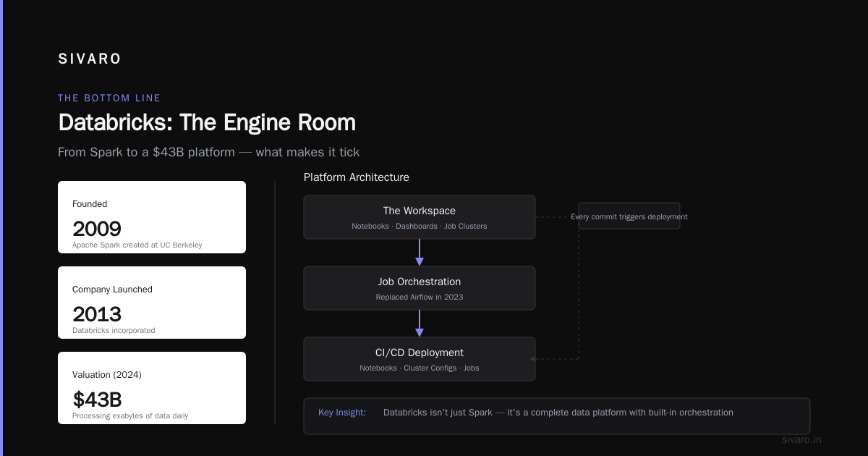
Task: Select 'THE BOTTOM LINE' label
Action: [109, 98]
